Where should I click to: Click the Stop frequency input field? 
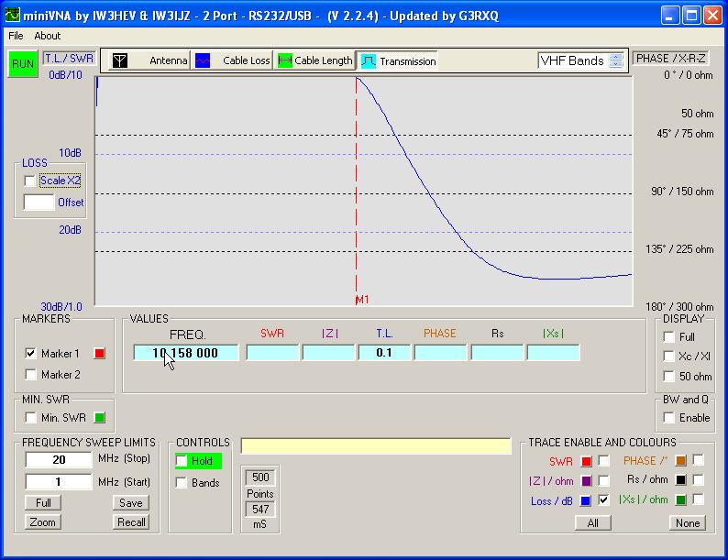59,459
